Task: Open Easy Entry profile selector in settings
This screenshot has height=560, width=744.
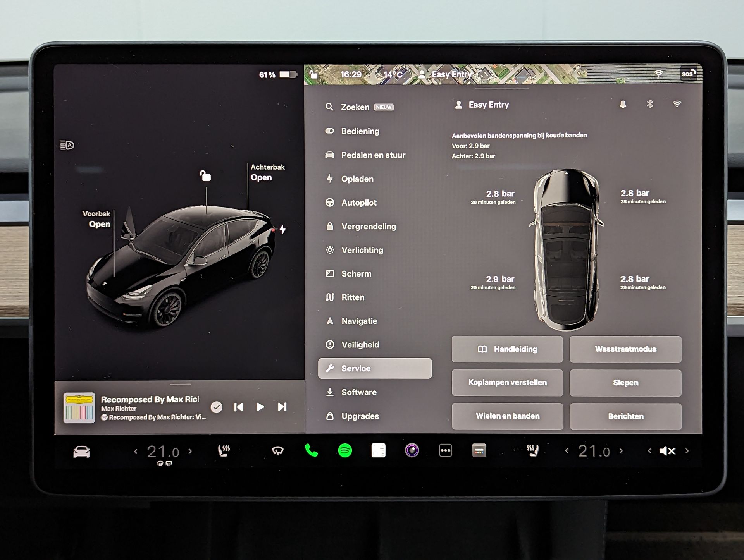Action: tap(482, 105)
